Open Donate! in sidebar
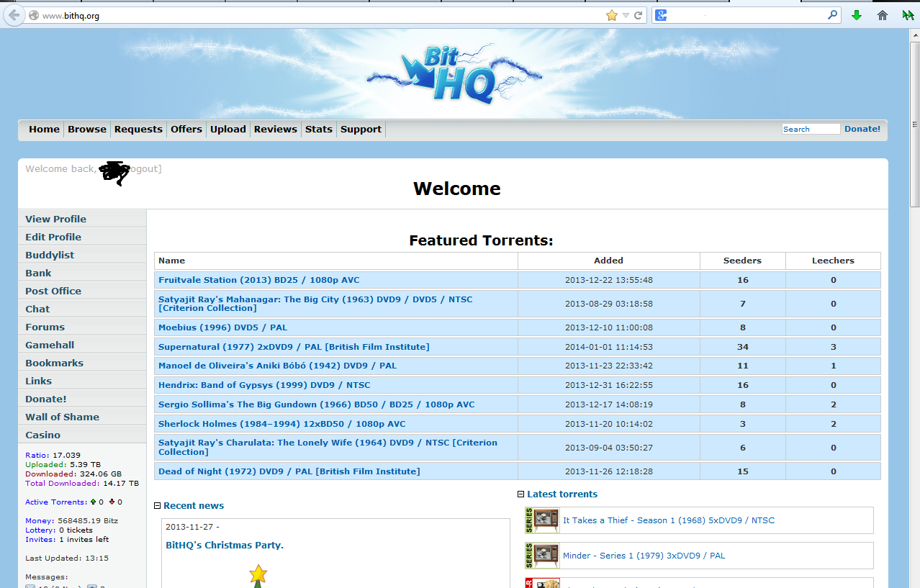This screenshot has width=920, height=588. click(x=82, y=399)
